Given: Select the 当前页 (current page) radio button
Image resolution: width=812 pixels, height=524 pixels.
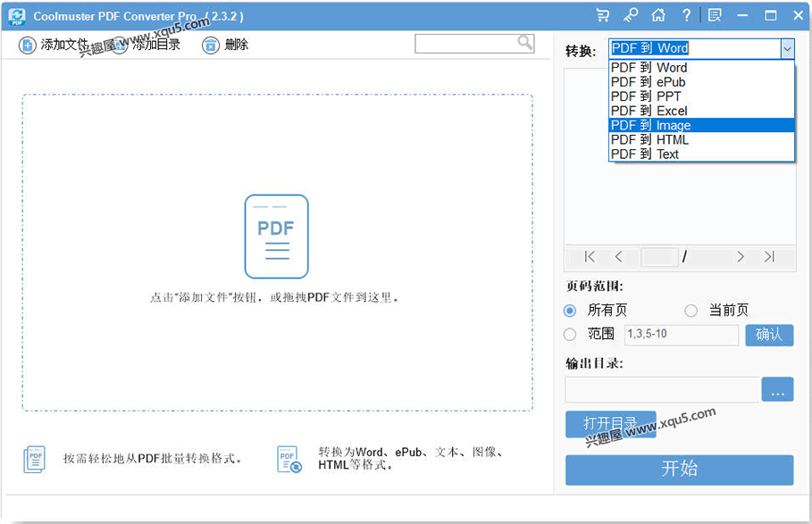Looking at the screenshot, I should (691, 311).
